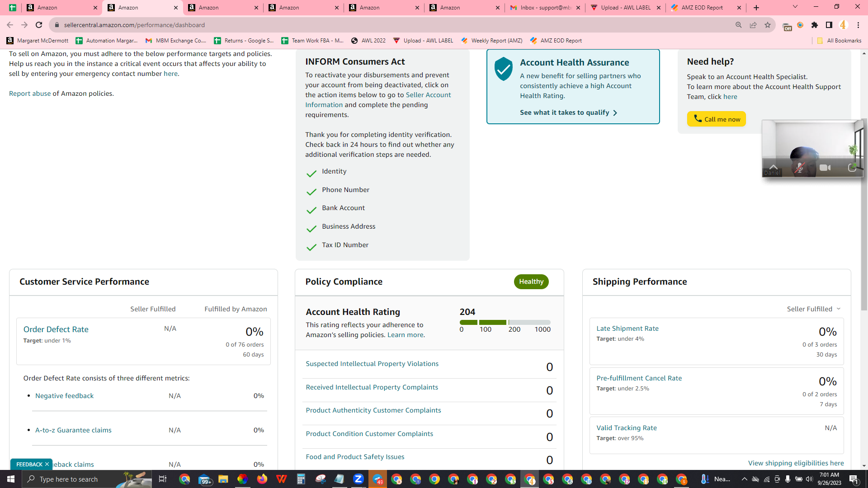Open Suspected Intellectual Property Violations

point(372,364)
